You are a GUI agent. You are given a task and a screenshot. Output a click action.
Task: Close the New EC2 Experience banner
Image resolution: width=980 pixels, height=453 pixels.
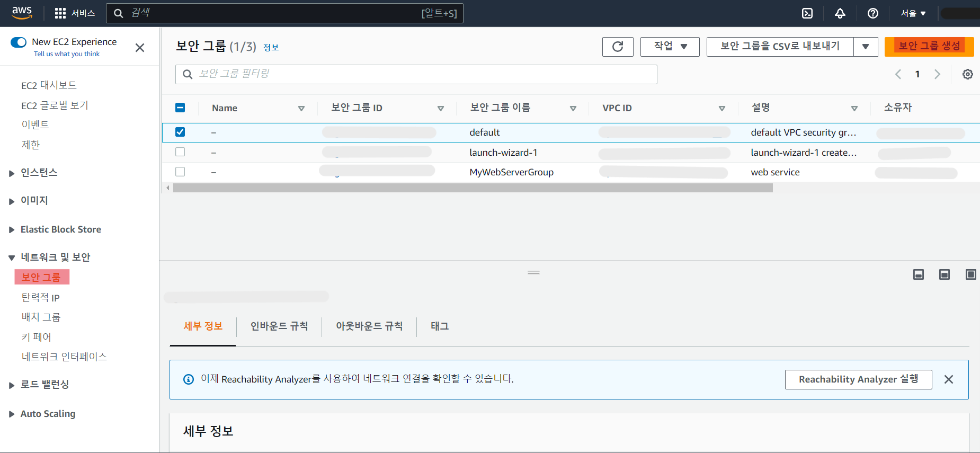140,48
